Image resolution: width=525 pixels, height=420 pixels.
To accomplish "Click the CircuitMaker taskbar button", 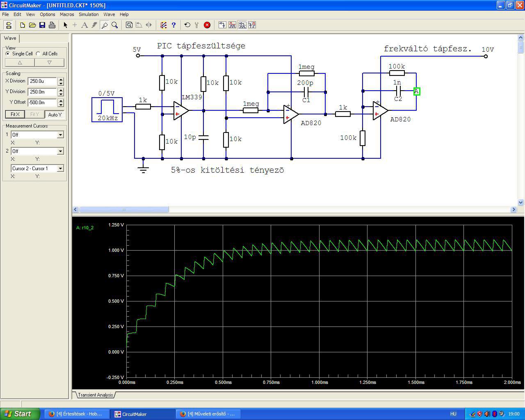I will click(142, 414).
